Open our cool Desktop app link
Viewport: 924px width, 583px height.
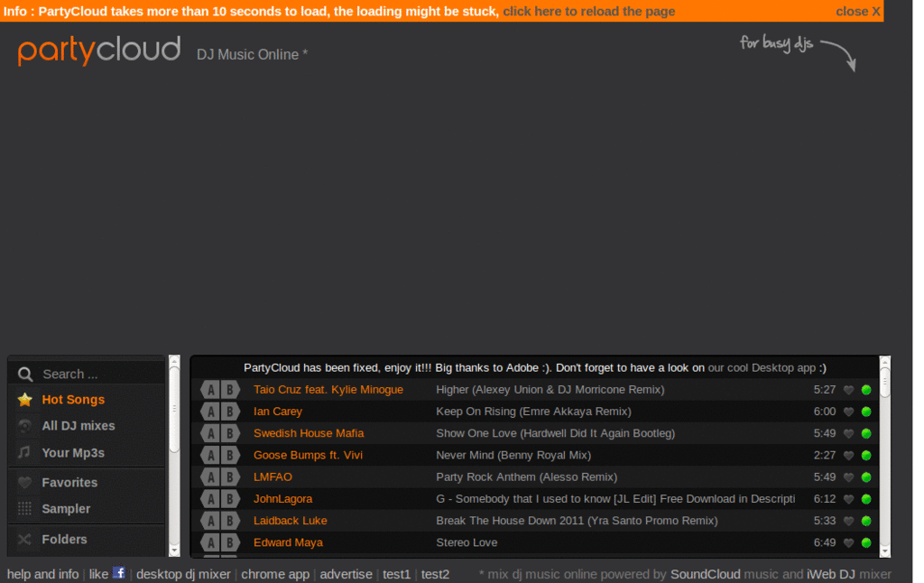762,368
